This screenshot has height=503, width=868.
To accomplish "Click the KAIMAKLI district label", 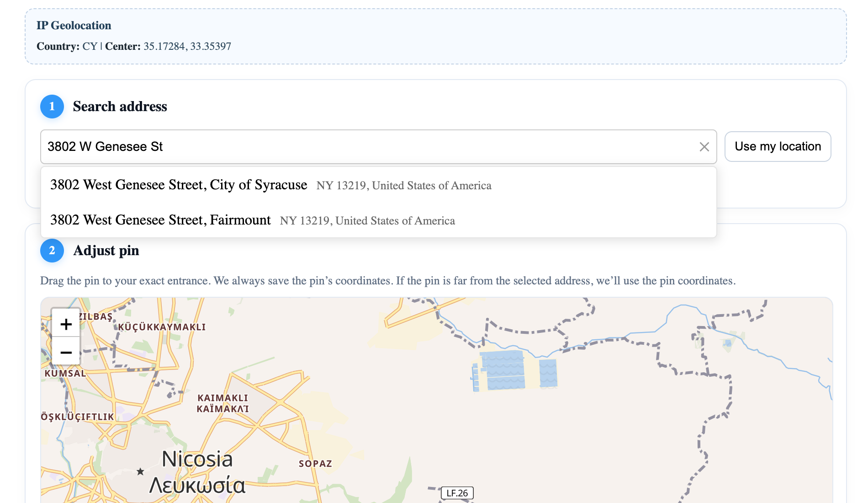I will click(222, 398).
